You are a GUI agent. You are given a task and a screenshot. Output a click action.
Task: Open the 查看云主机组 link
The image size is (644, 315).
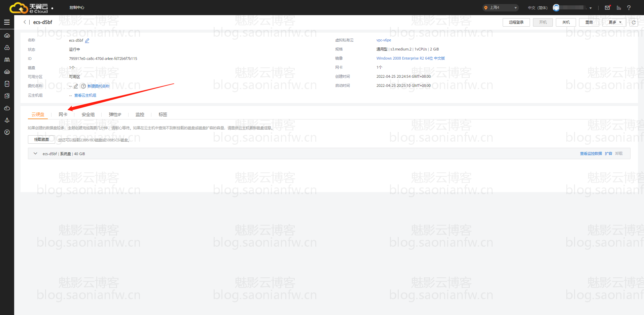coord(85,95)
